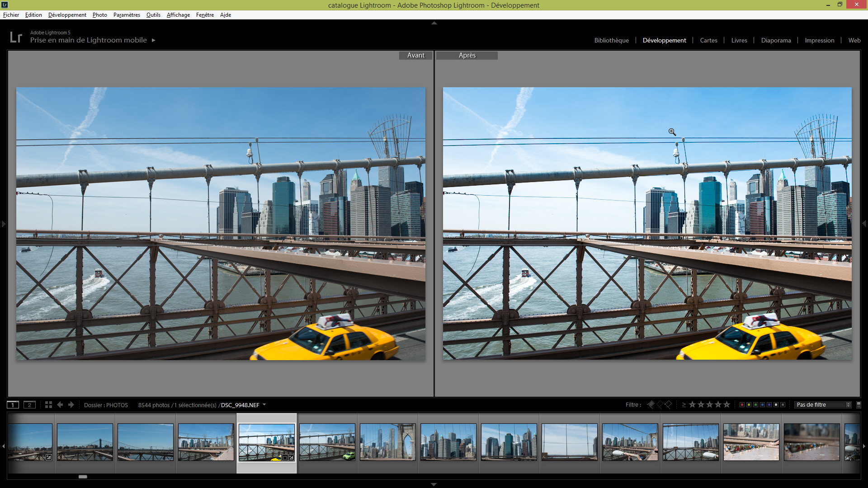Expand the Lightroom mobile identity plate arrow
This screenshot has height=488, width=868.
pos(154,40)
